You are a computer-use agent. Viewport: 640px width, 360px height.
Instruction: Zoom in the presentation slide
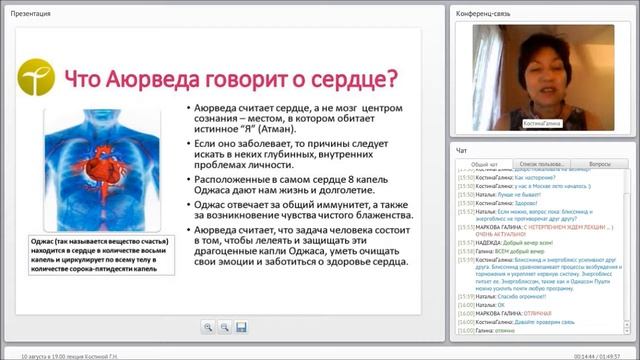pyautogui.click(x=208, y=327)
